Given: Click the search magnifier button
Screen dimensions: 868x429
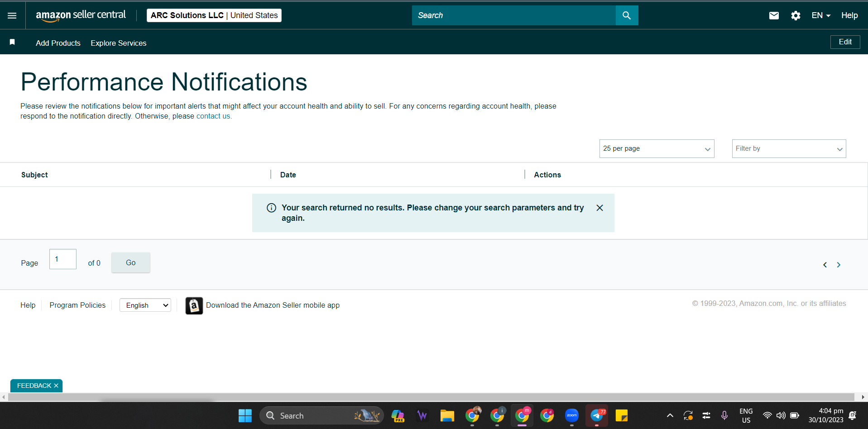Looking at the screenshot, I should click(627, 15).
